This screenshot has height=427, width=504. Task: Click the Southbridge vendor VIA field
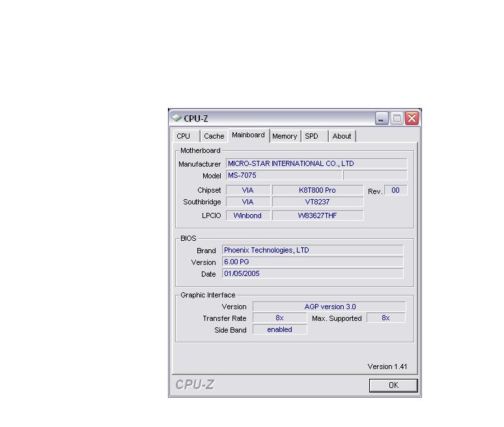248,202
